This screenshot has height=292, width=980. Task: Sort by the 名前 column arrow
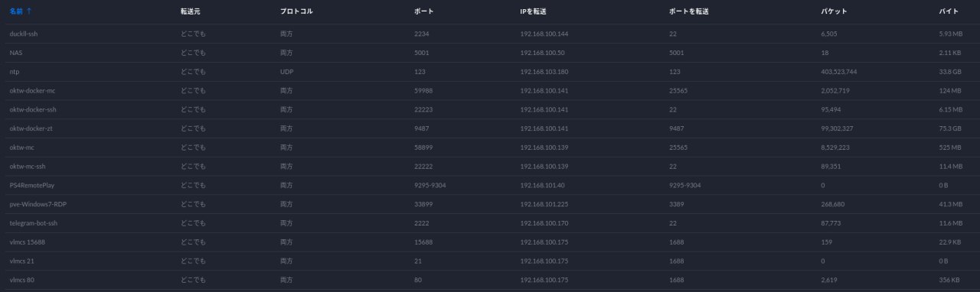29,11
